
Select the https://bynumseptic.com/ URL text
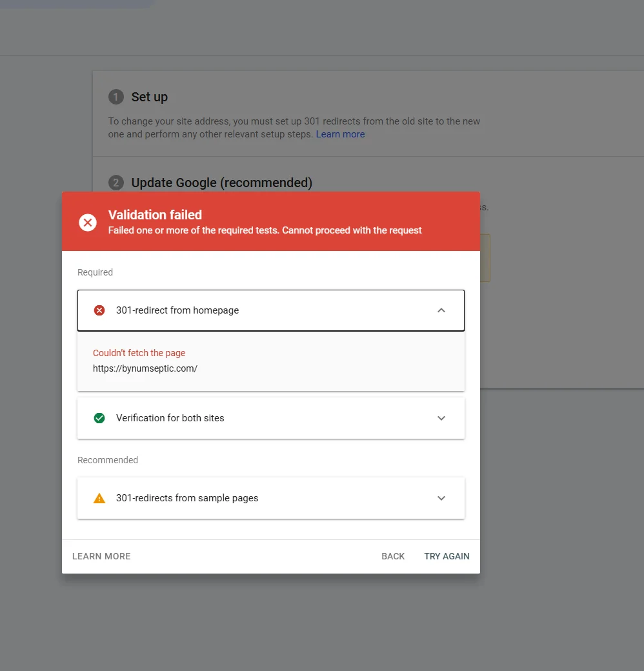[145, 368]
